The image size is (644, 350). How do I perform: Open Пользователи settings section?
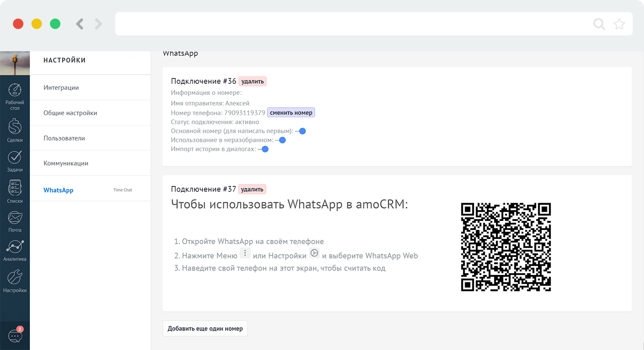pos(90,138)
